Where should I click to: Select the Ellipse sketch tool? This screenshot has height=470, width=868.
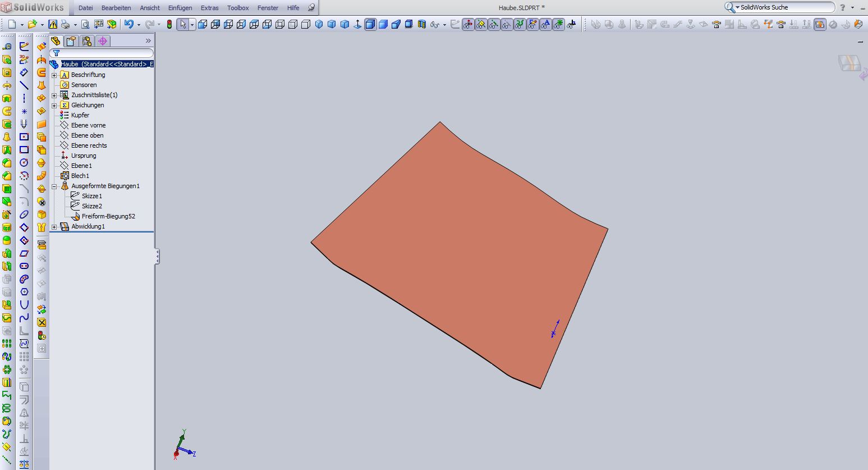(24, 215)
